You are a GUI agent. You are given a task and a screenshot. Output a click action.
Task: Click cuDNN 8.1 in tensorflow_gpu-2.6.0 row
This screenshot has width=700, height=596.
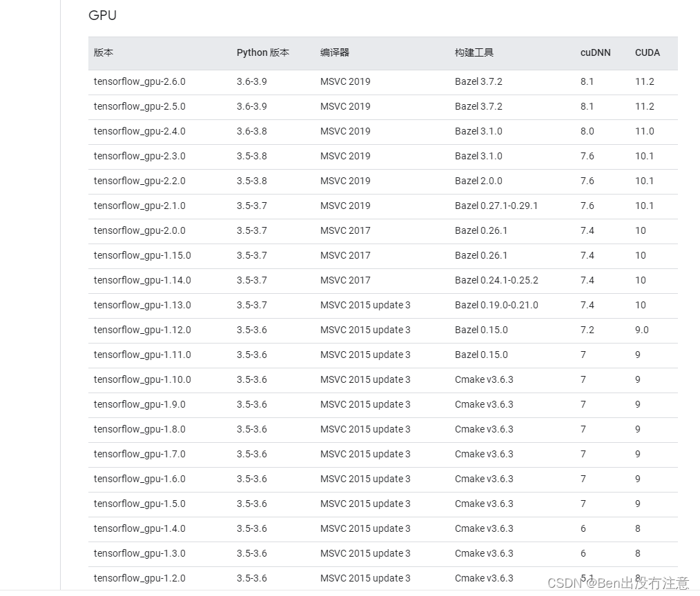587,81
